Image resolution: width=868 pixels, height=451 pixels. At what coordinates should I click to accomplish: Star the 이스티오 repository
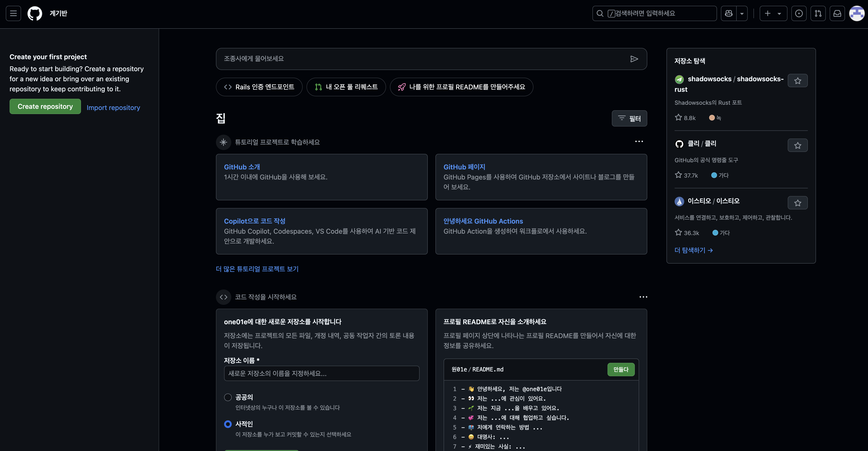[798, 202]
